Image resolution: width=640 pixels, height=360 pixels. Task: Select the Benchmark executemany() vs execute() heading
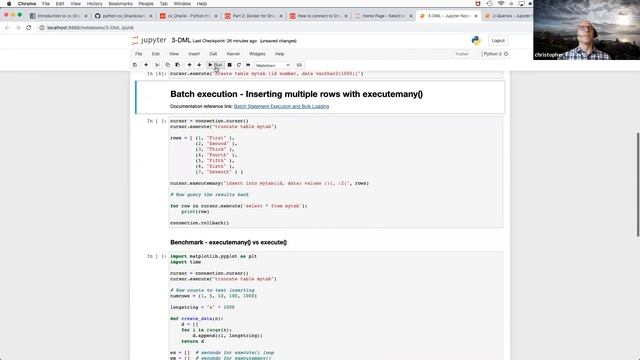click(228, 242)
